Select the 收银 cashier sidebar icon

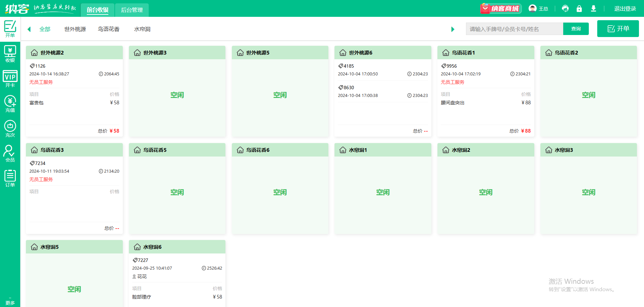tap(10, 54)
